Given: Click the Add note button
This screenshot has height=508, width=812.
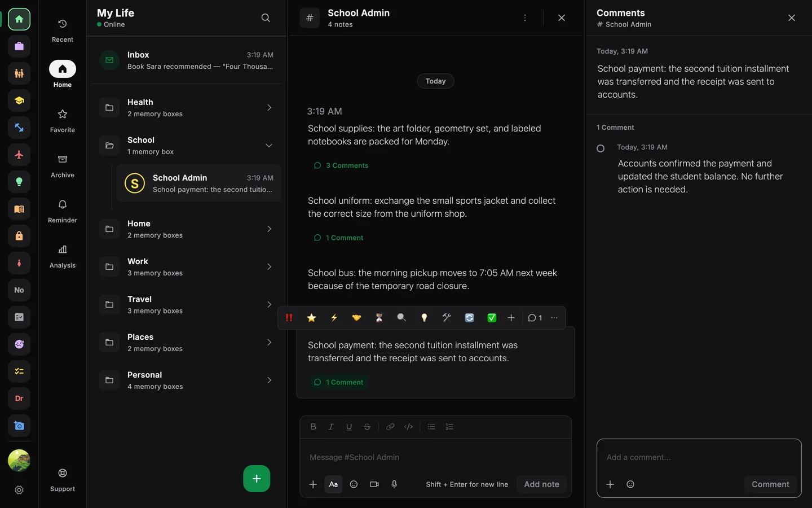Looking at the screenshot, I should coord(541,484).
